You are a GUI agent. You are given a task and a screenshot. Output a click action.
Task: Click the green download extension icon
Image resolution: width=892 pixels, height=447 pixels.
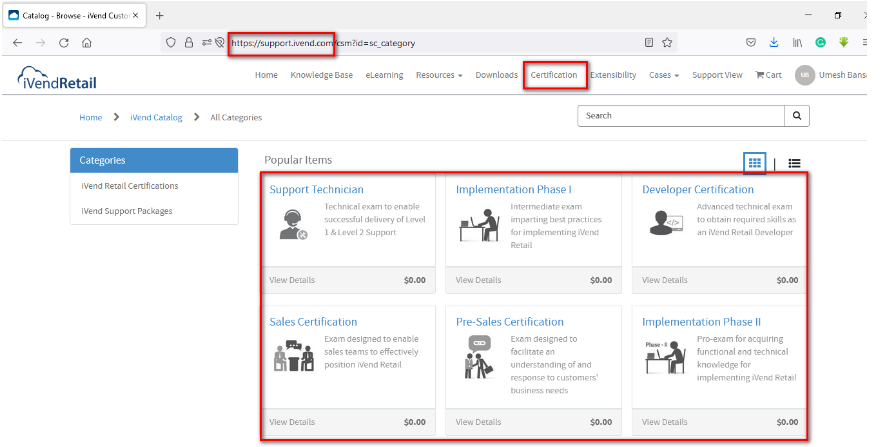click(x=844, y=43)
